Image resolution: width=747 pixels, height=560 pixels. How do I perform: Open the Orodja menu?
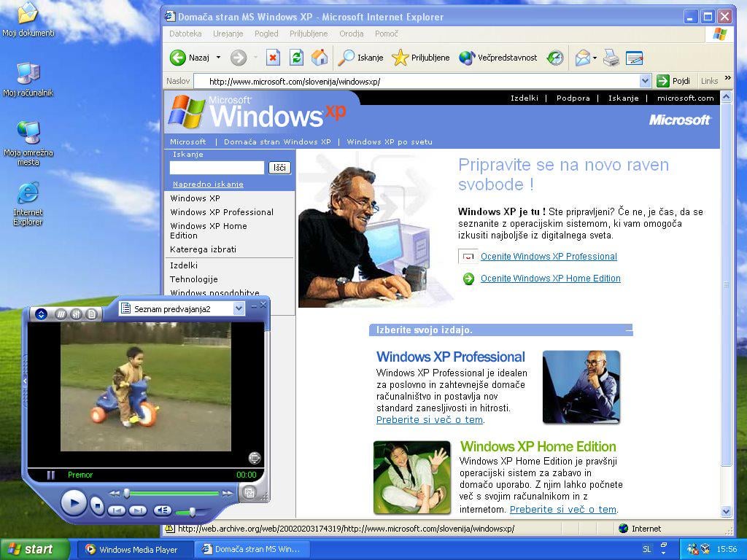tap(351, 34)
